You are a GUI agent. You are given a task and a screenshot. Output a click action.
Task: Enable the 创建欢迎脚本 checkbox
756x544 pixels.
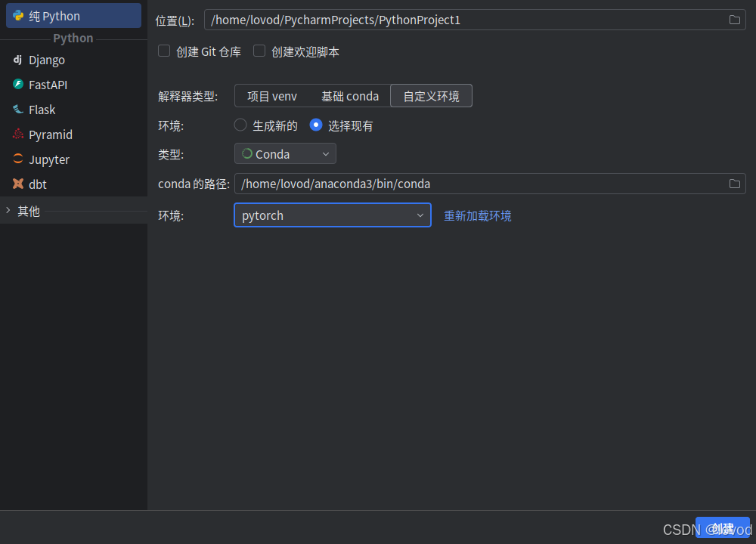259,51
